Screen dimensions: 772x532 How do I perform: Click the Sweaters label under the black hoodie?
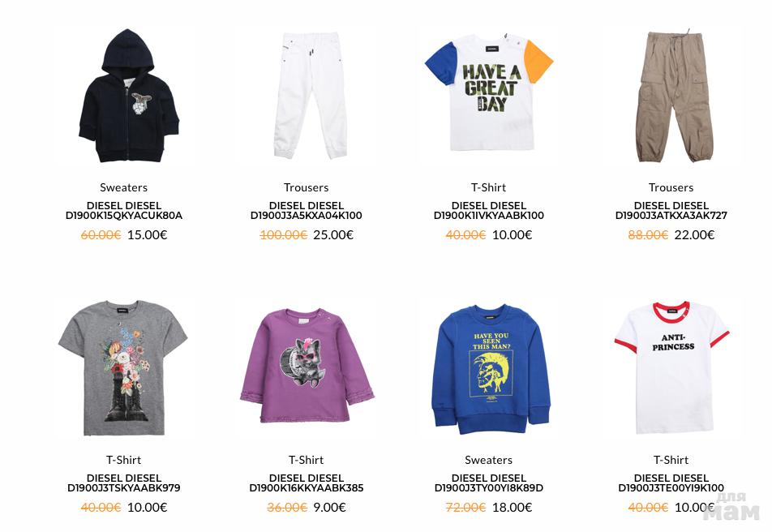pos(123,187)
